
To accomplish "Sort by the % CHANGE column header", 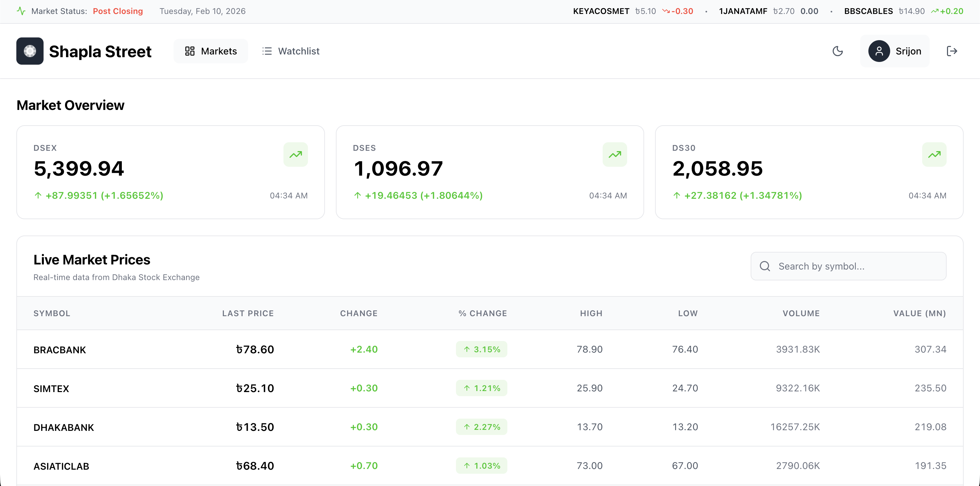I will 483,313.
